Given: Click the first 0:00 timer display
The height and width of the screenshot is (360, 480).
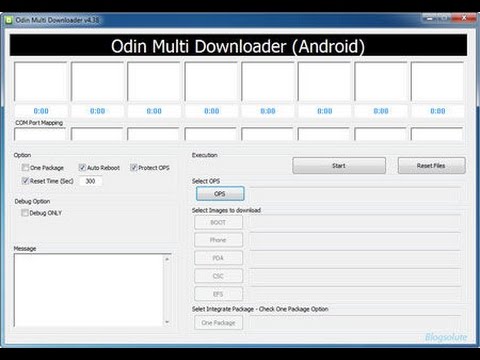Looking at the screenshot, I should (41, 111).
